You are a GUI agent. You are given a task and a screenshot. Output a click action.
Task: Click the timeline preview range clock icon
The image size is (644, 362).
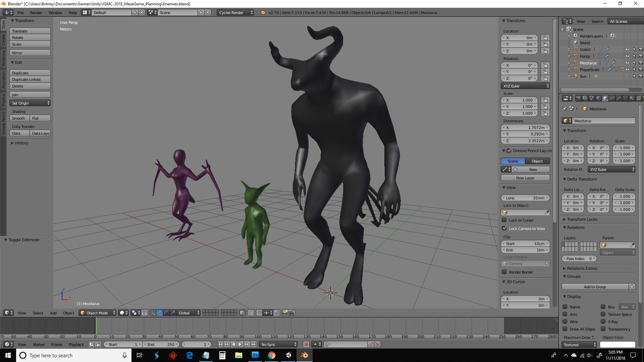point(91,344)
